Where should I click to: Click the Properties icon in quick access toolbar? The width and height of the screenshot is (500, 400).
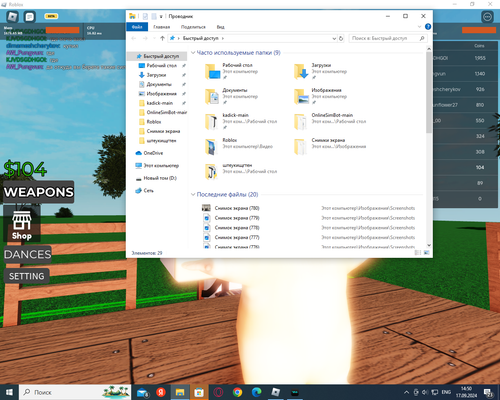tap(145, 16)
